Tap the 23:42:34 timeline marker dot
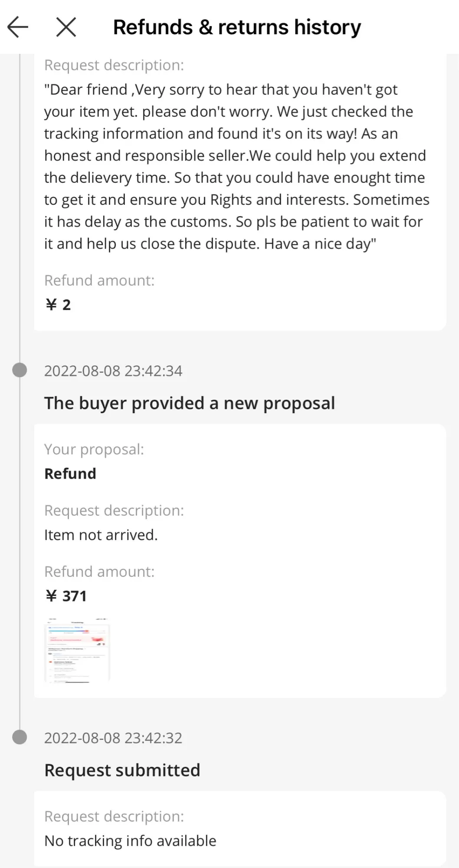This screenshot has height=868, width=459. [20, 370]
